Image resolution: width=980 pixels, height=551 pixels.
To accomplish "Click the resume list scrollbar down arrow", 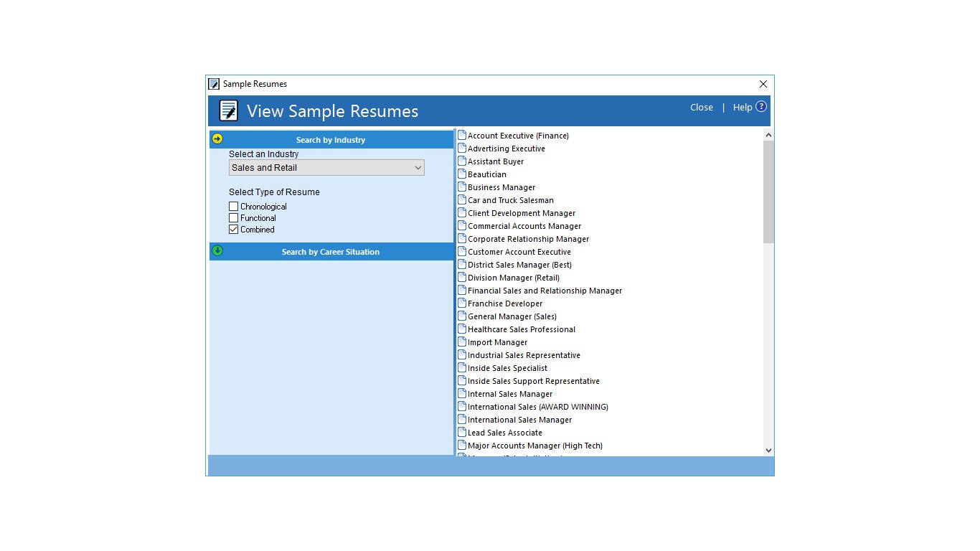I will point(768,450).
